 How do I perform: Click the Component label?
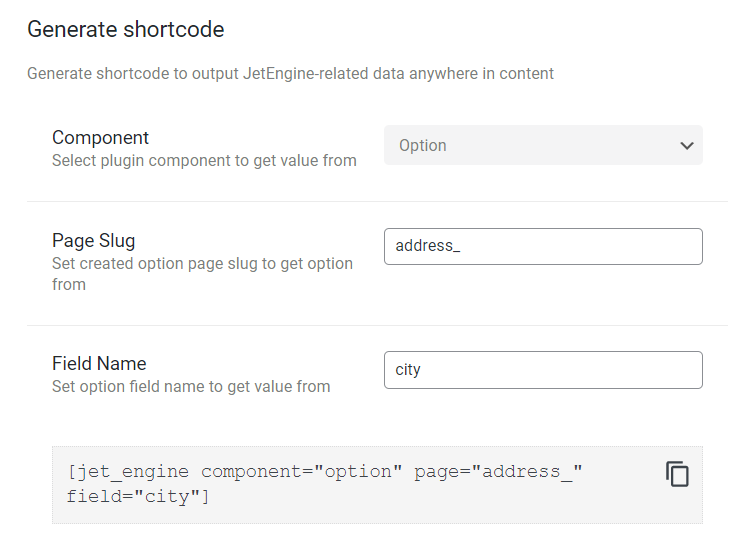click(100, 137)
